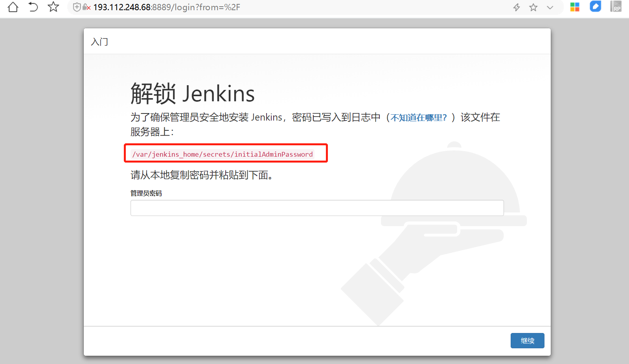
Task: Open the colorful four-square apps icon
Action: point(575,7)
